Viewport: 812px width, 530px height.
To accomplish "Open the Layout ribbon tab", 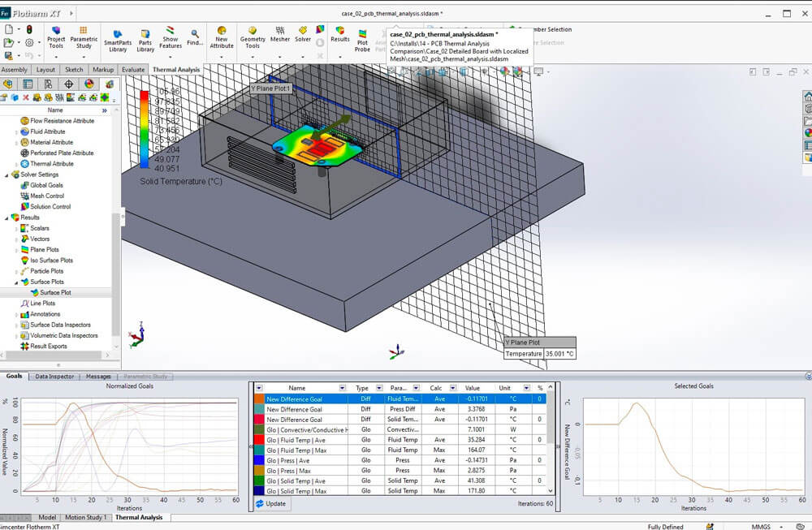I will (x=45, y=69).
